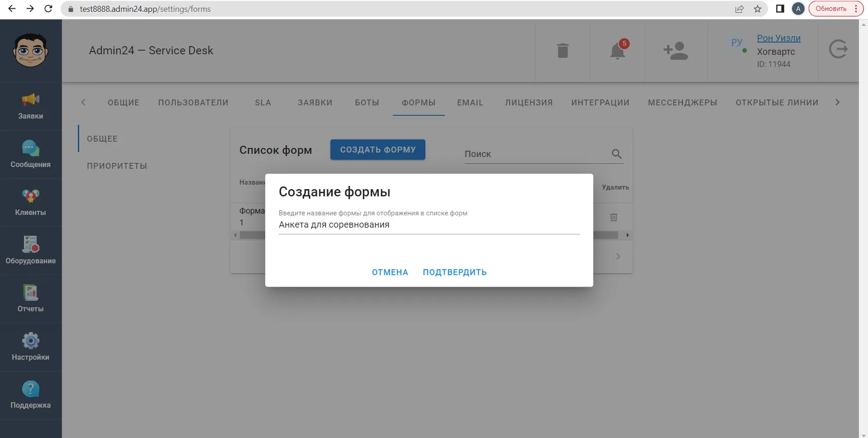Open Заявки in the left sidebar
The width and height of the screenshot is (868, 438).
(x=30, y=106)
